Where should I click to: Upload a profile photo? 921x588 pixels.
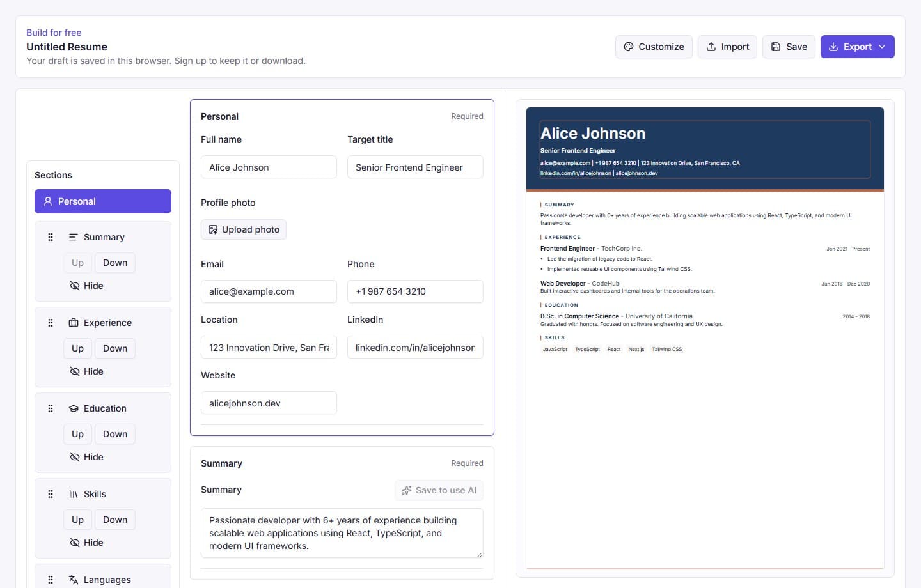pyautogui.click(x=244, y=229)
